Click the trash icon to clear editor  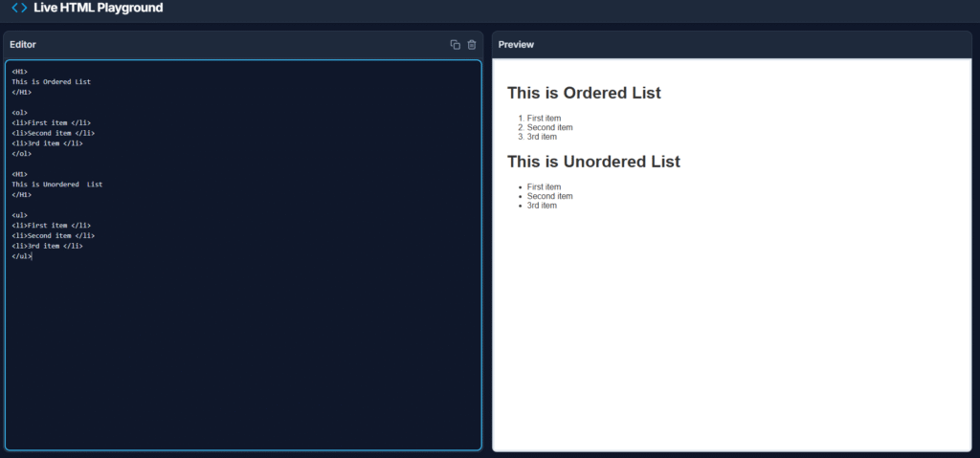coord(472,45)
